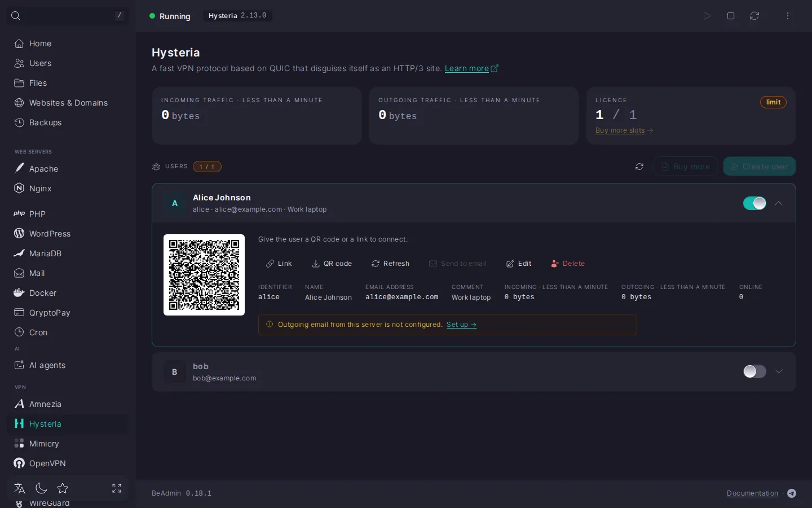Select Nginx web server
The image size is (812, 508).
(68, 189)
